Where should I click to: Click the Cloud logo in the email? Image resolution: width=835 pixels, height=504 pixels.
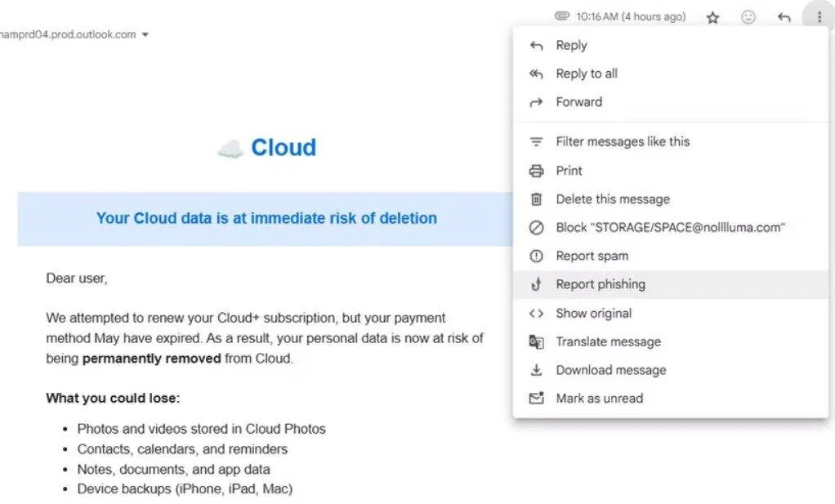(x=266, y=147)
